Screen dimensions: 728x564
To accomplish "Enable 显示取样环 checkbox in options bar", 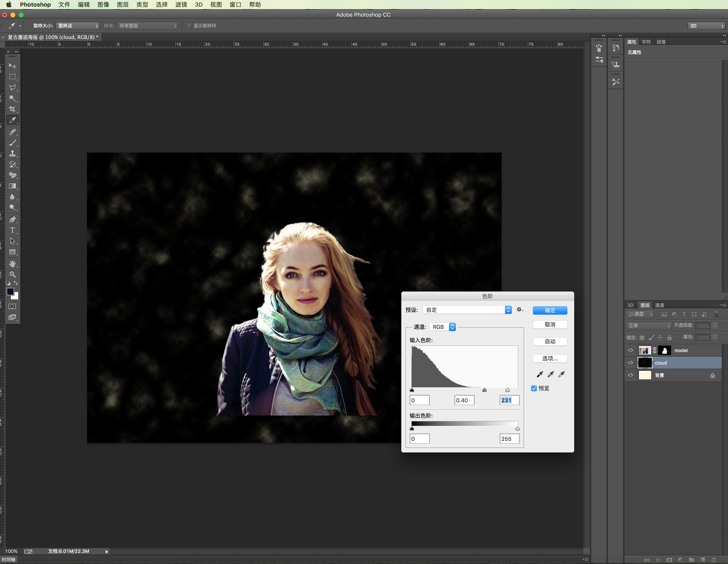I will tap(189, 26).
